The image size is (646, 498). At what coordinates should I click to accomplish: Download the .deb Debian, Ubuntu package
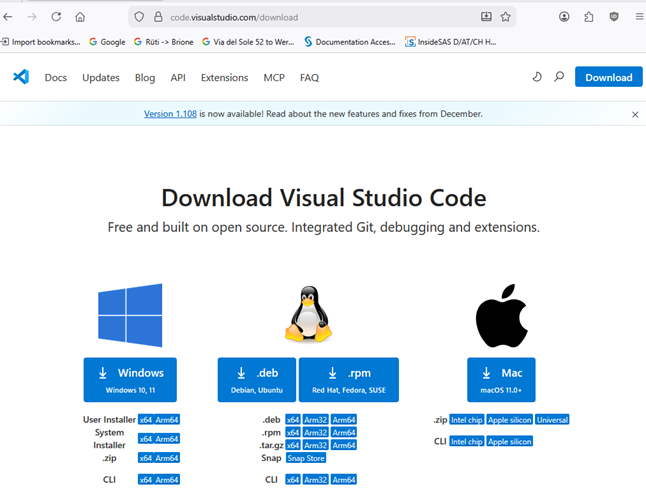[257, 379]
